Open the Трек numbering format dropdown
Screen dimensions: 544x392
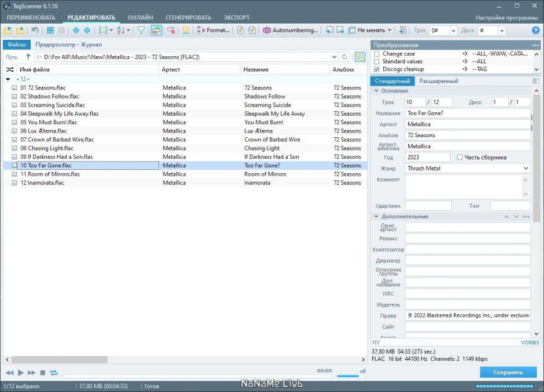(x=453, y=31)
